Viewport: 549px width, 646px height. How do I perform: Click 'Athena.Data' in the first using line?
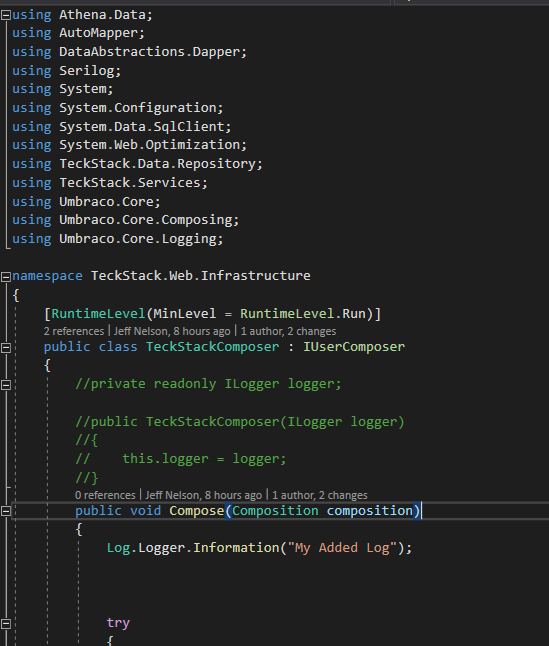(102, 15)
